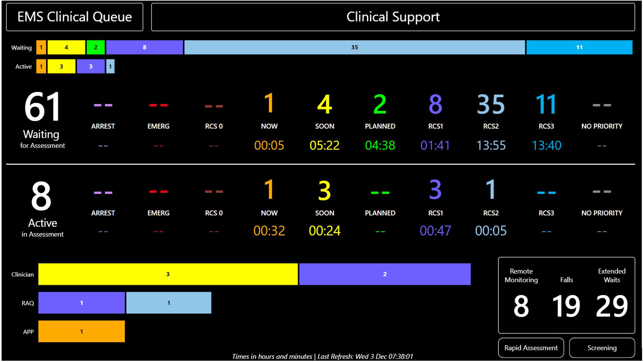The width and height of the screenshot is (644, 362).
Task: Click the Active NOW timer 00:32
Action: (269, 231)
